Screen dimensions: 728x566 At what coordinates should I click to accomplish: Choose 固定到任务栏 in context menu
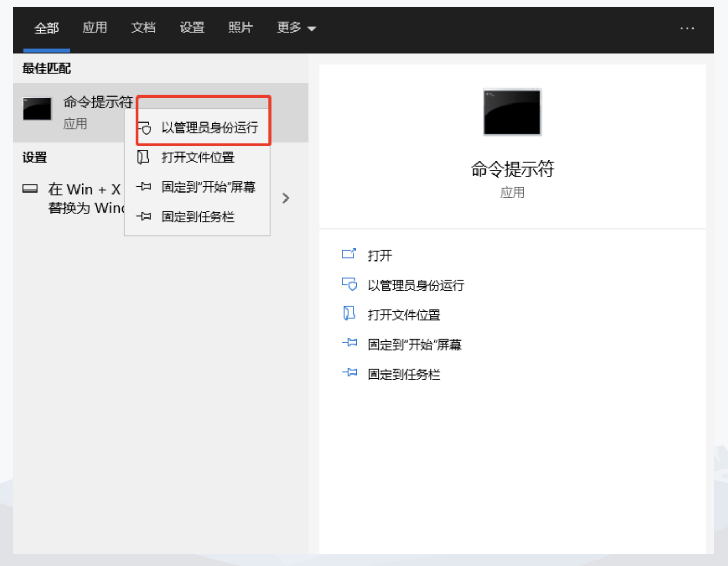tap(197, 216)
